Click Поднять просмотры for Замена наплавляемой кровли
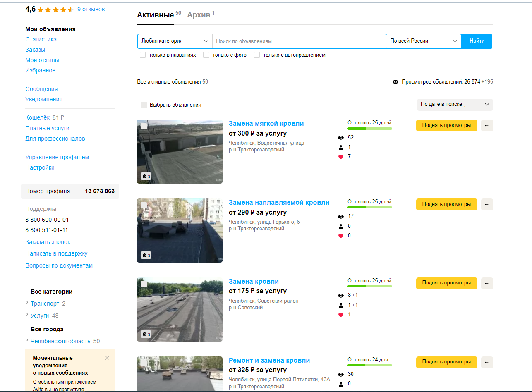Image resolution: width=532 pixels, height=392 pixels. [x=447, y=204]
